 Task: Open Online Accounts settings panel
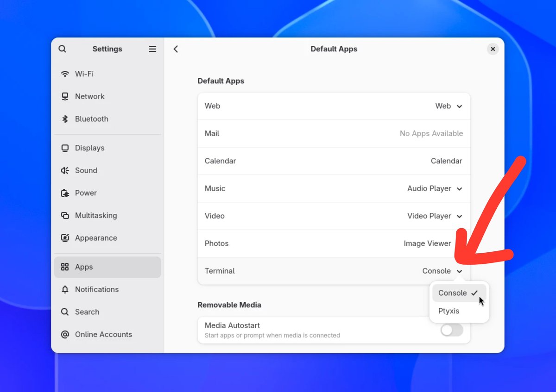click(107, 335)
